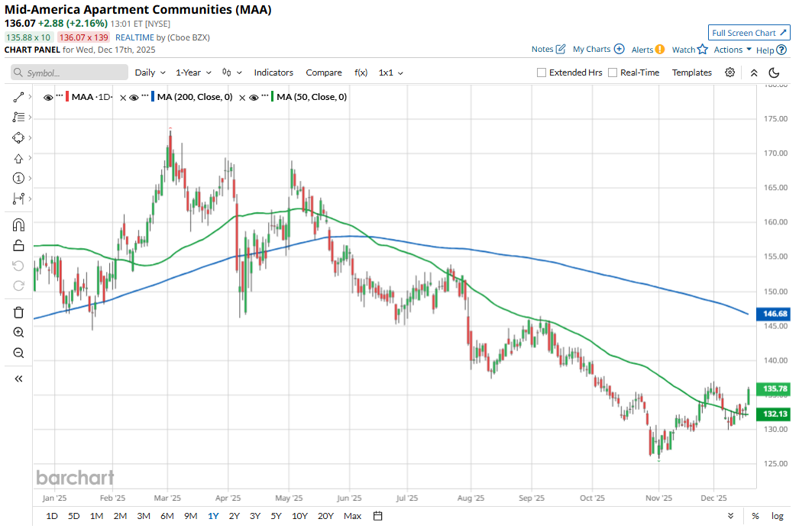The image size is (799, 532).
Task: Select the measure range tool
Action: [x=18, y=198]
